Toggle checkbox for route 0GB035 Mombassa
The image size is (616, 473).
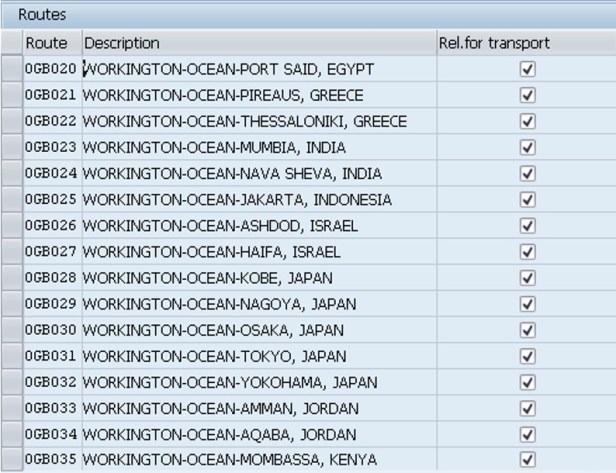coord(528,460)
